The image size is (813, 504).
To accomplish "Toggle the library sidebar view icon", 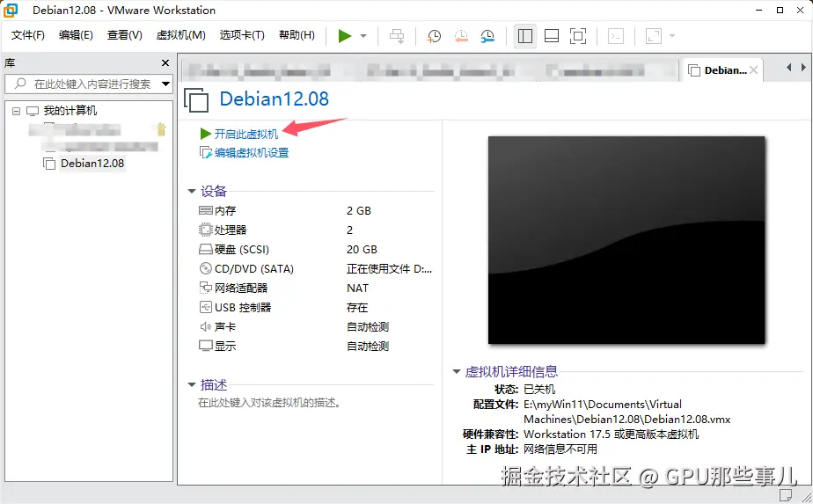I will tap(524, 36).
